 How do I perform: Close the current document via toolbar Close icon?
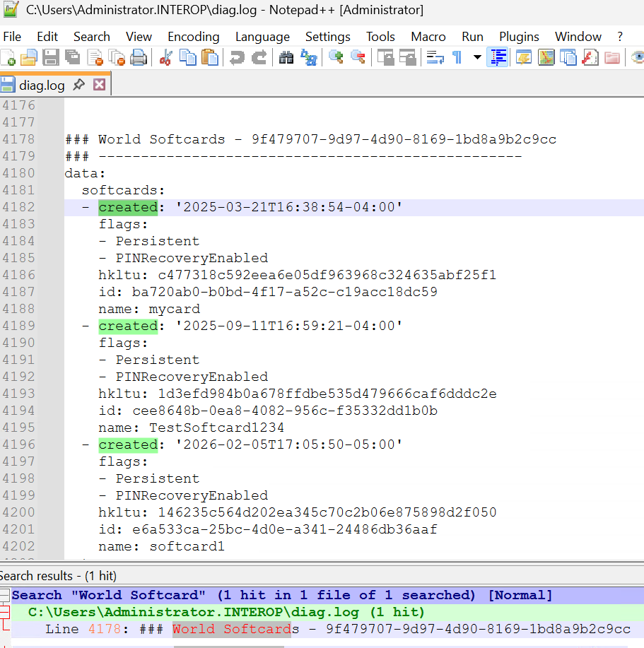coord(95,57)
